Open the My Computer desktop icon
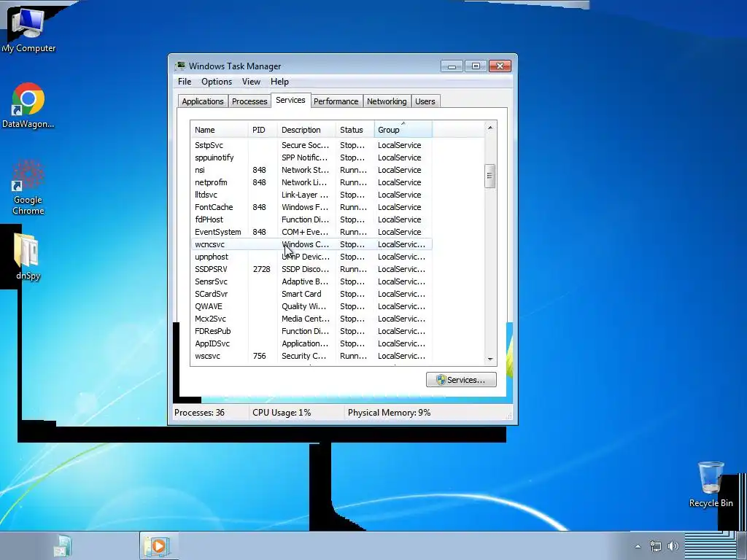 28,29
